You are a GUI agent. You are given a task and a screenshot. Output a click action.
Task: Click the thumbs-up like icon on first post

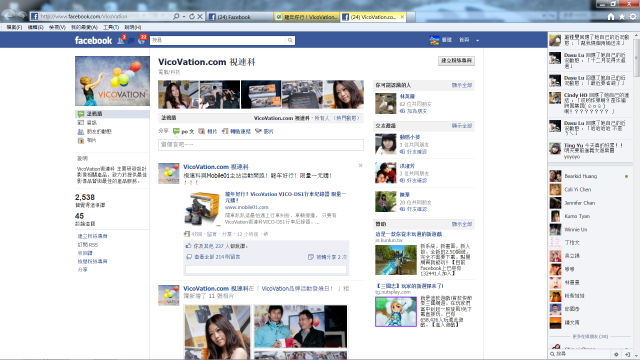tap(189, 246)
